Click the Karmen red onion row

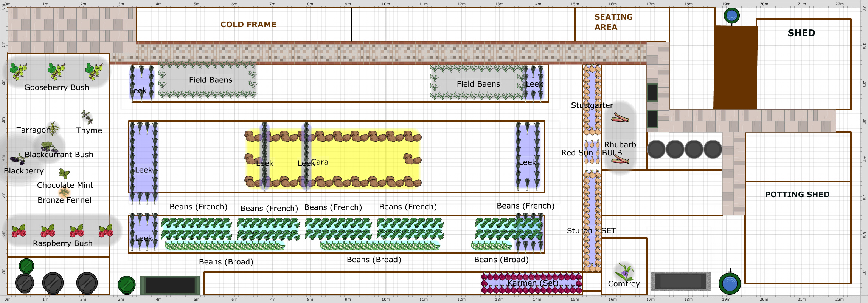click(x=532, y=283)
